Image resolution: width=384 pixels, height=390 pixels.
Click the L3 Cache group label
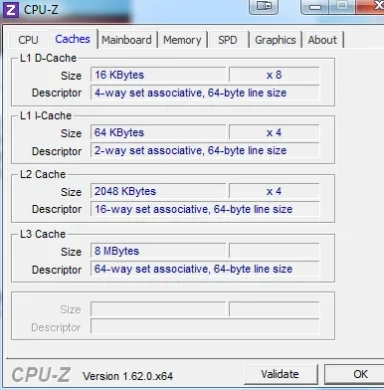click(43, 234)
